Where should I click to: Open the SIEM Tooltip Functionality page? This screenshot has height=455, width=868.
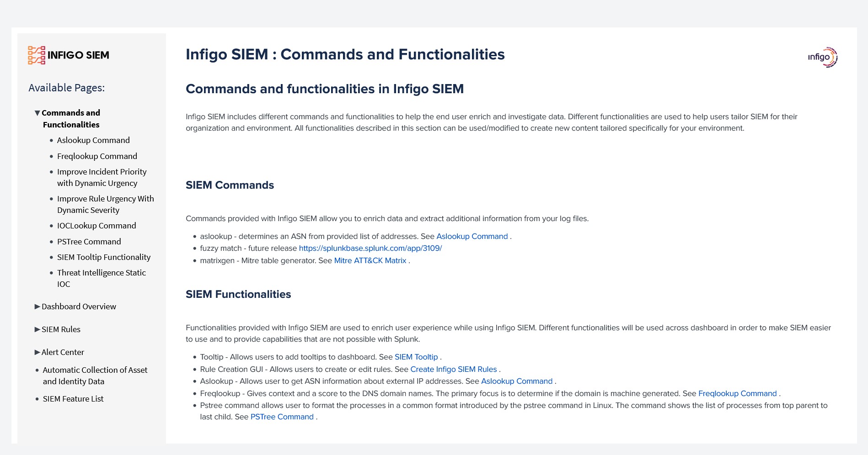[104, 257]
